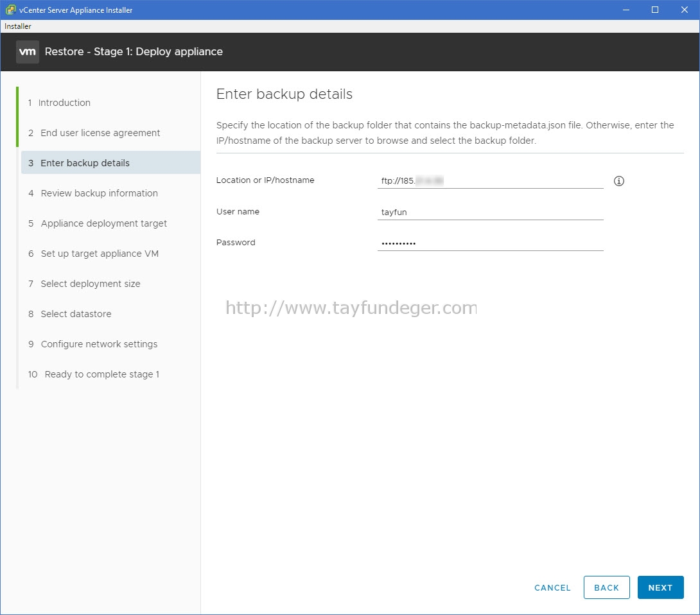Click the Password input field
Screen dimensions: 700x615
point(490,243)
